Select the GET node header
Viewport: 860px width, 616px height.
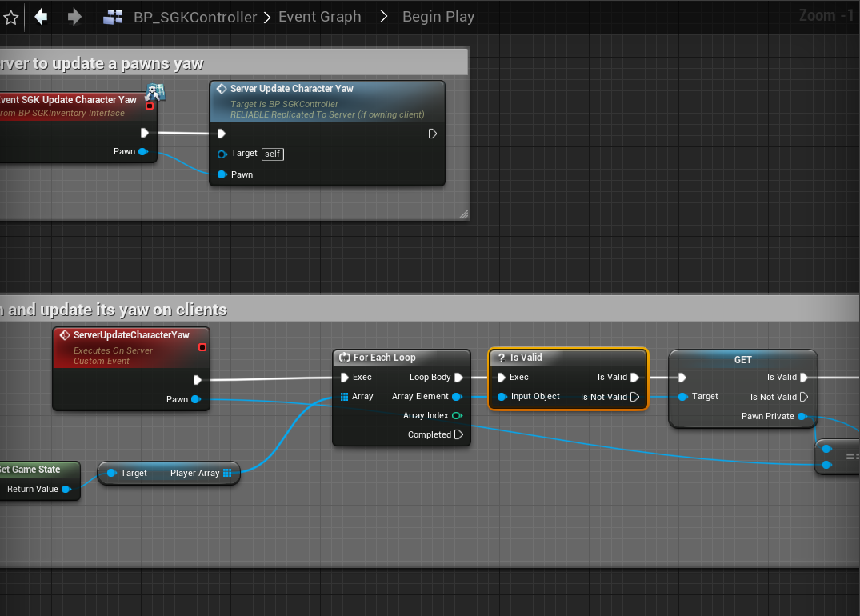pyautogui.click(x=742, y=360)
